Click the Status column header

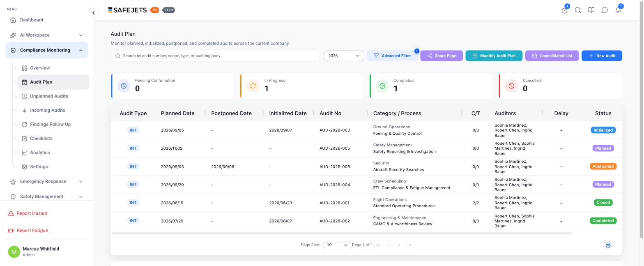point(603,113)
